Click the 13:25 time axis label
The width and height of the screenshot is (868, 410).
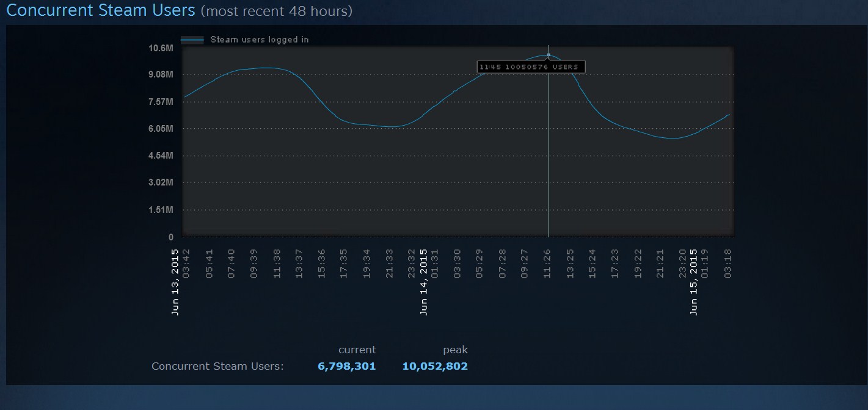(x=571, y=263)
